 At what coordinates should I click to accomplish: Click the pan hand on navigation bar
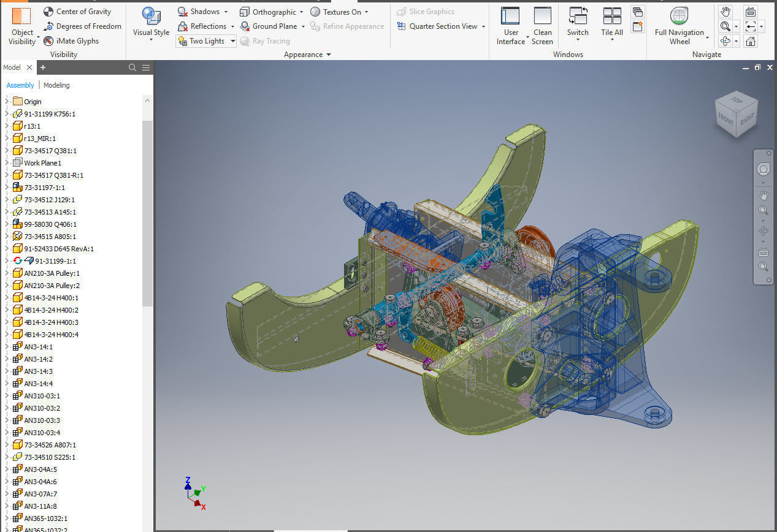point(764,196)
